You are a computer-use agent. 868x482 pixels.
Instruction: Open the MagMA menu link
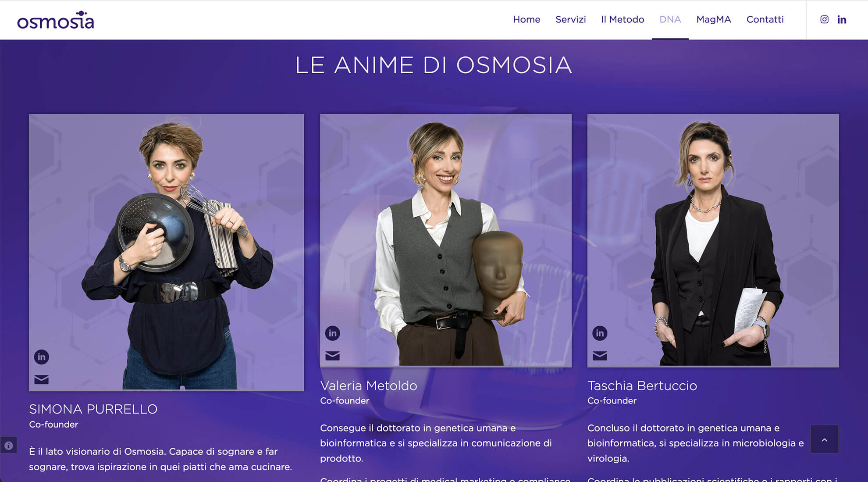[x=713, y=19]
